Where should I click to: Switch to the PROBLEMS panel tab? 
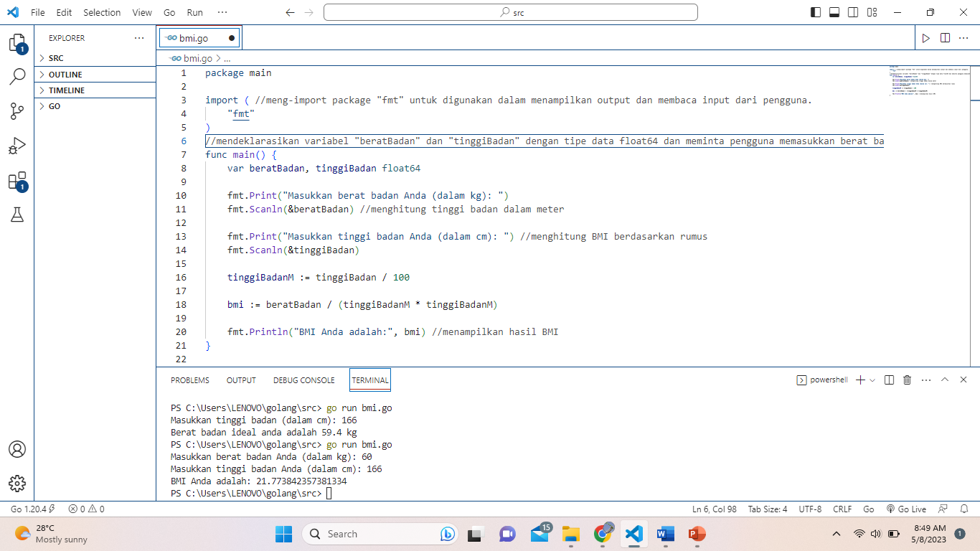pos(190,380)
